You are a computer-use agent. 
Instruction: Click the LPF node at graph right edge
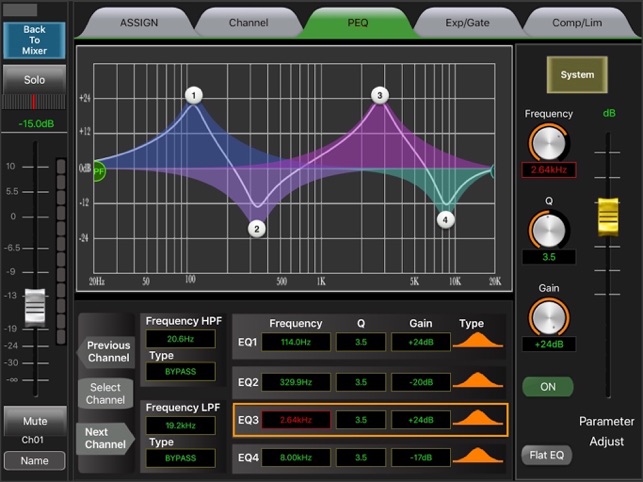(x=493, y=171)
